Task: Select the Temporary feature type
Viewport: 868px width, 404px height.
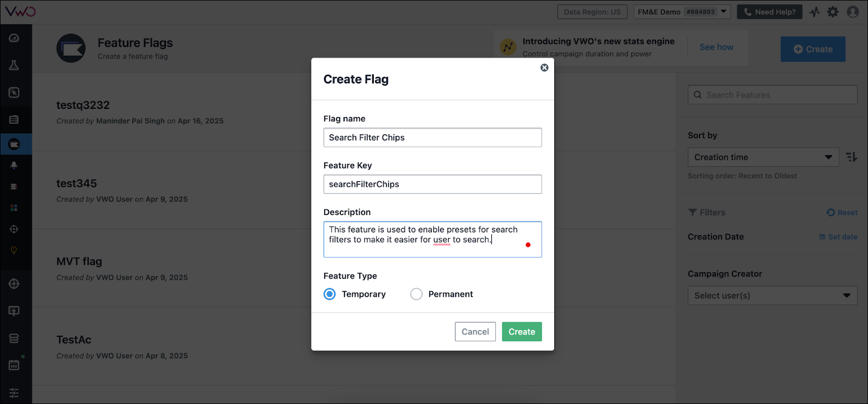Action: 329,294
